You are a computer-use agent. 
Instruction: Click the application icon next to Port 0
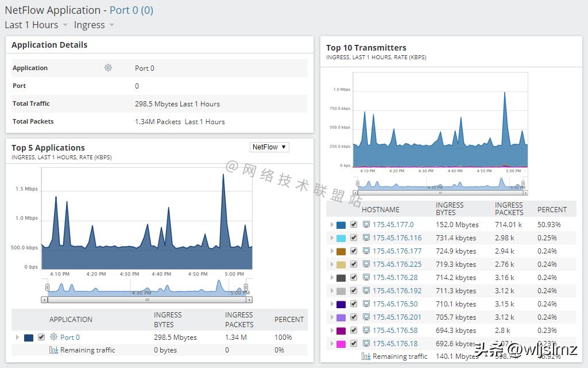53,337
